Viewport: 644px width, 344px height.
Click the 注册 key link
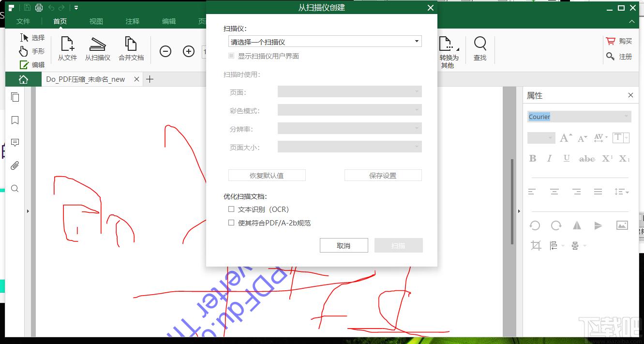coord(619,57)
